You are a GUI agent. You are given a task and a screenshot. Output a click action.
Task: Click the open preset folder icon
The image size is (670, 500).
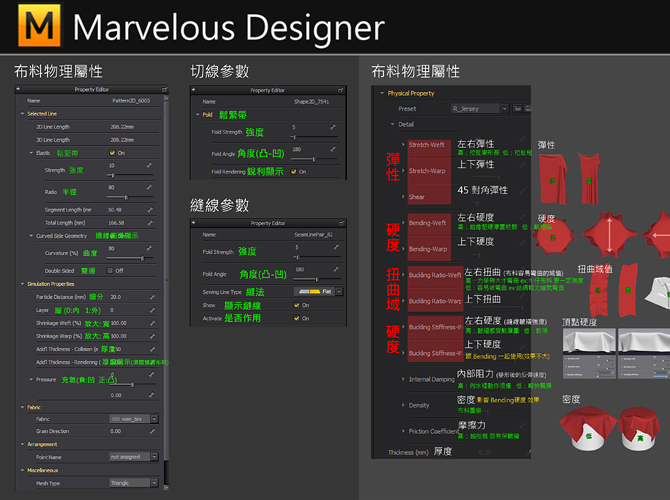(517, 108)
